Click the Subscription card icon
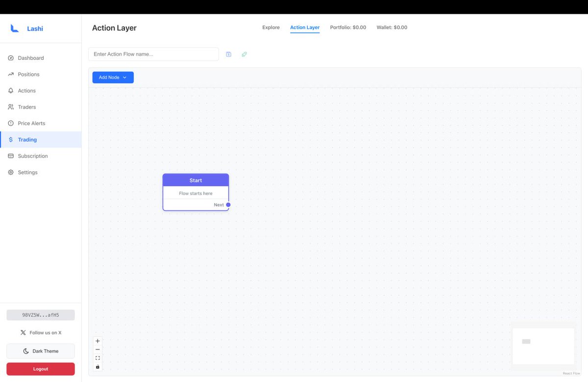 pyautogui.click(x=11, y=156)
